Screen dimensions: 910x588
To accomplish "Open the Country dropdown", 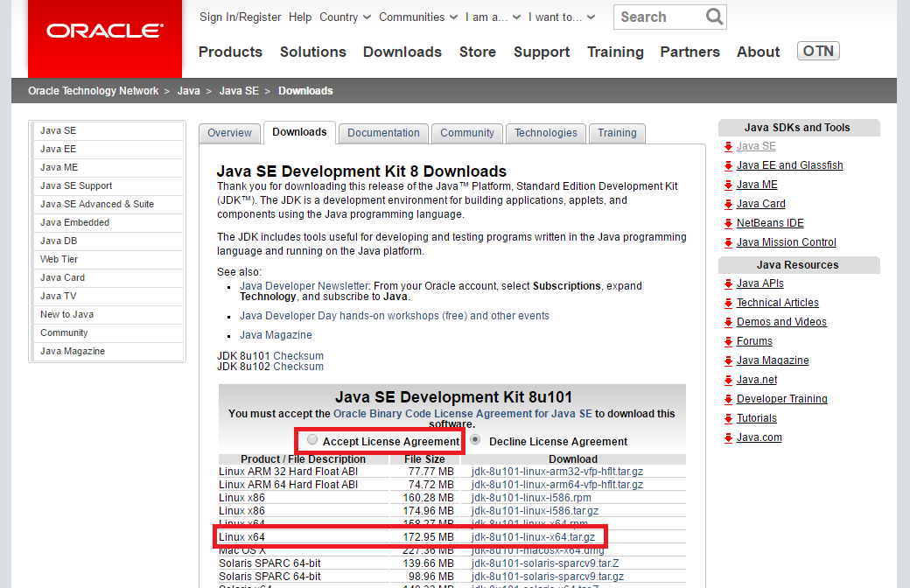I will pyautogui.click(x=345, y=17).
